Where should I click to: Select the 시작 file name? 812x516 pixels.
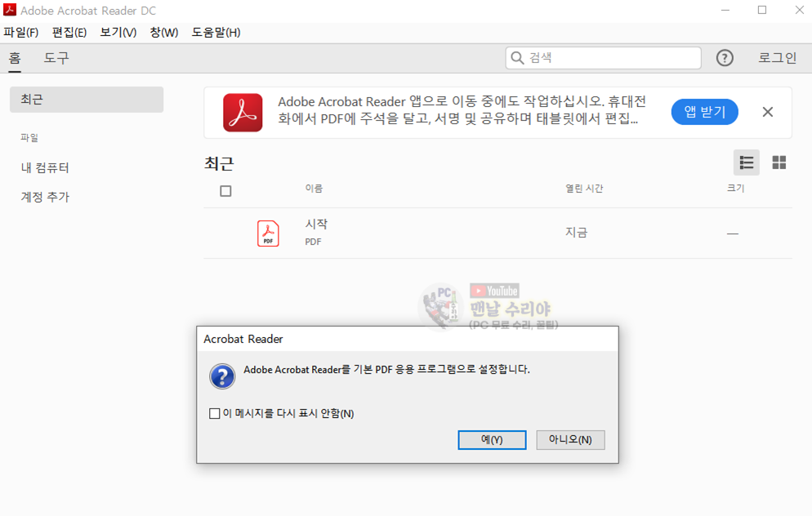[x=316, y=224]
